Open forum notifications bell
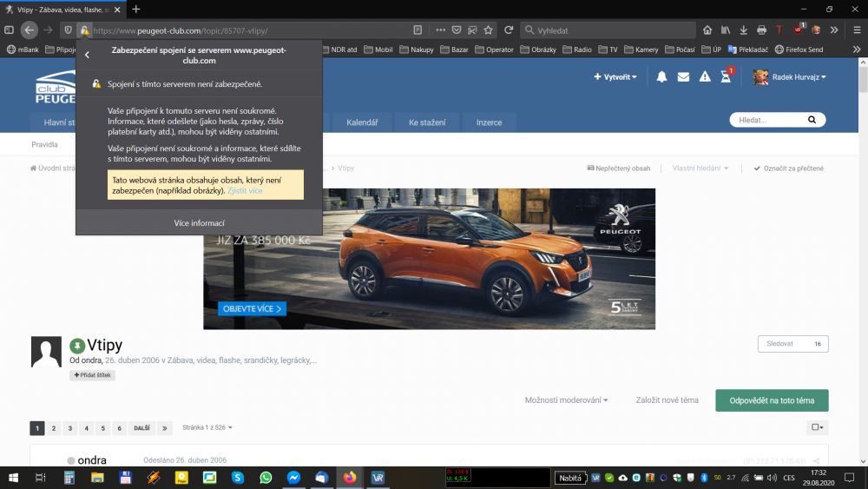Screen dimensions: 868x489 pyautogui.click(x=661, y=77)
